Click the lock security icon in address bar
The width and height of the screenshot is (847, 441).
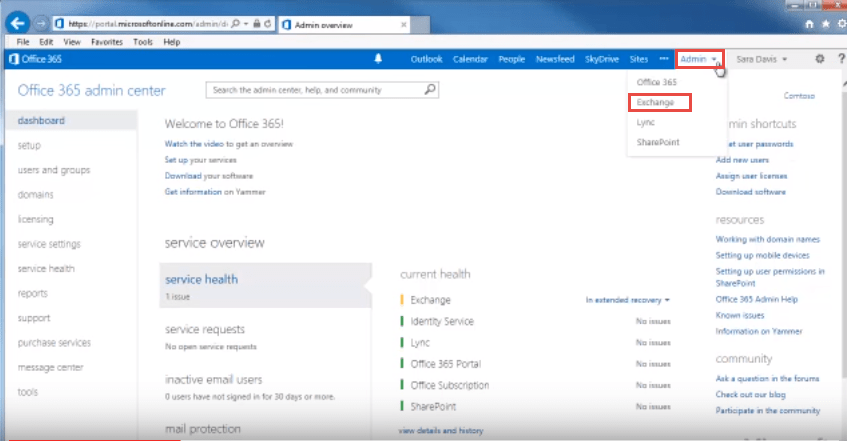click(x=257, y=24)
